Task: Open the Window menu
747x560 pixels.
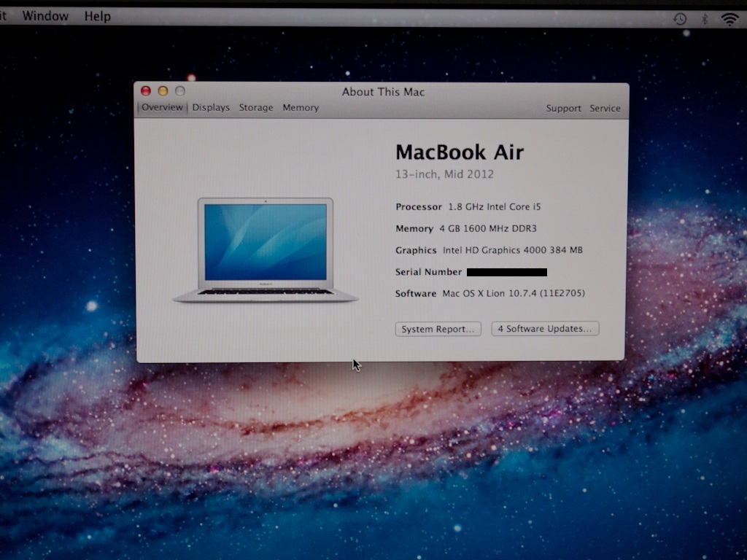Action: [45, 16]
